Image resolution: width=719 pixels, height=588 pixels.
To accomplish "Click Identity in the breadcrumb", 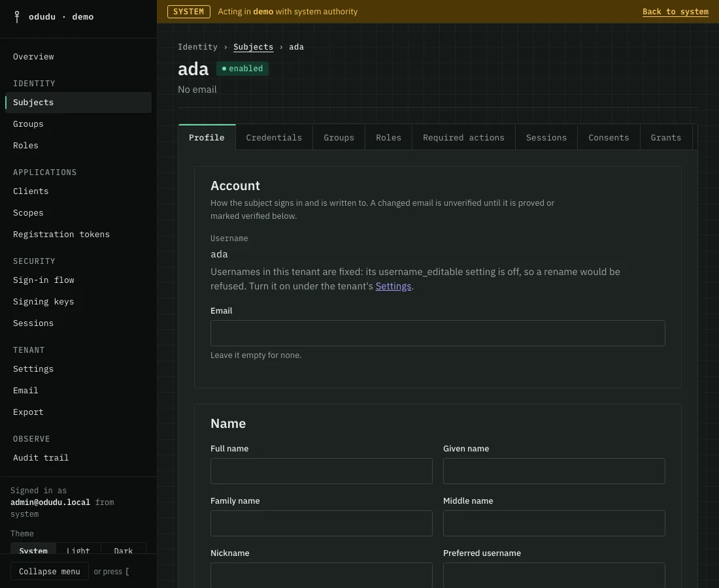I will pos(197,47).
